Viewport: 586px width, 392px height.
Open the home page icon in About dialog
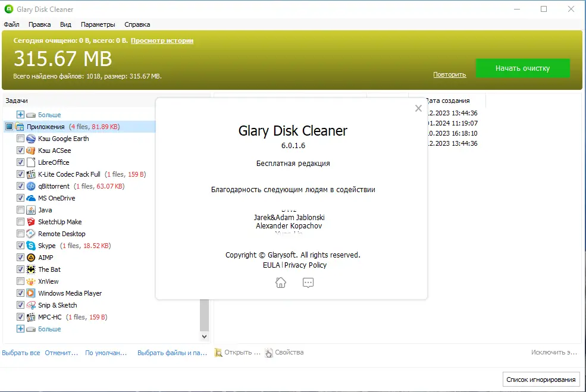click(281, 283)
